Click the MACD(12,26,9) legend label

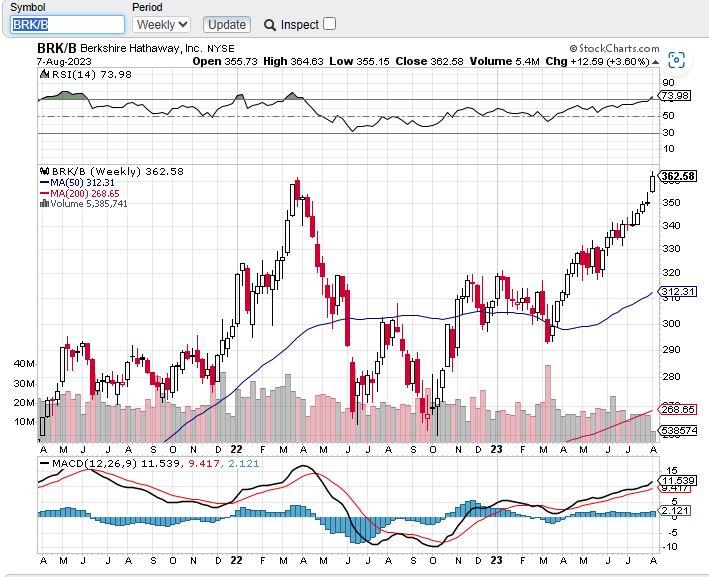tap(95, 463)
